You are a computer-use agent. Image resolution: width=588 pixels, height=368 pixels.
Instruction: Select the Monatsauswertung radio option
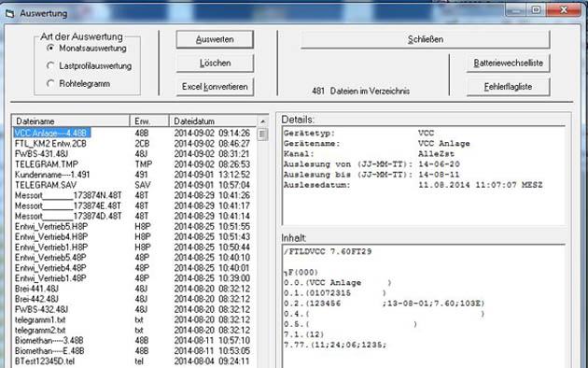pyautogui.click(x=87, y=49)
